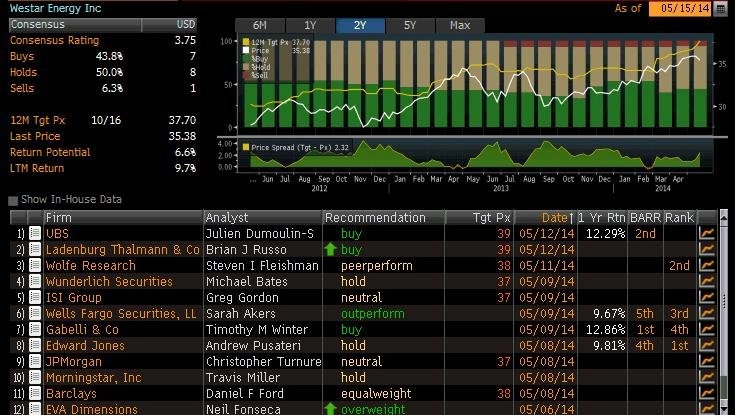The width and height of the screenshot is (735, 415).
Task: Open Wolfe Research document icon
Action: coord(35,265)
